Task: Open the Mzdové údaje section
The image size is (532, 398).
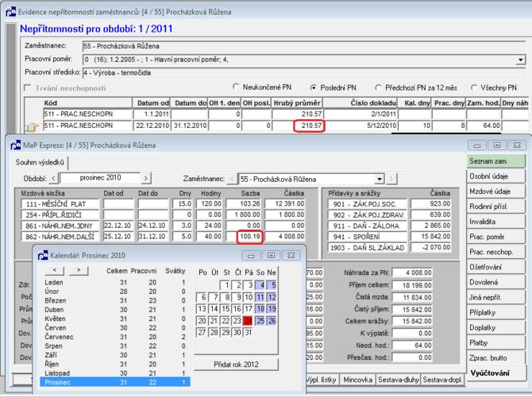Action: click(495, 191)
